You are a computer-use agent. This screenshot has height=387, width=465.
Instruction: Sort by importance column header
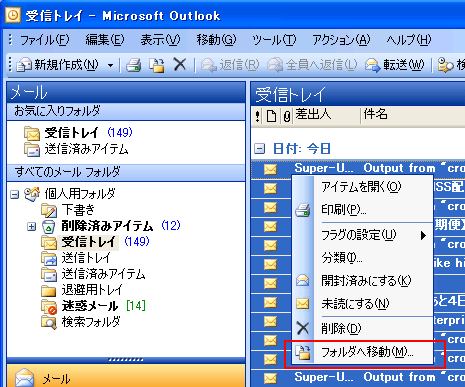point(257,116)
